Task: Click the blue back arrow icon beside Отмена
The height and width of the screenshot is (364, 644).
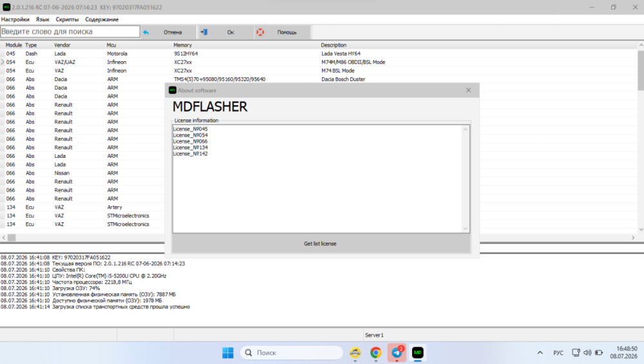Action: 146,32
